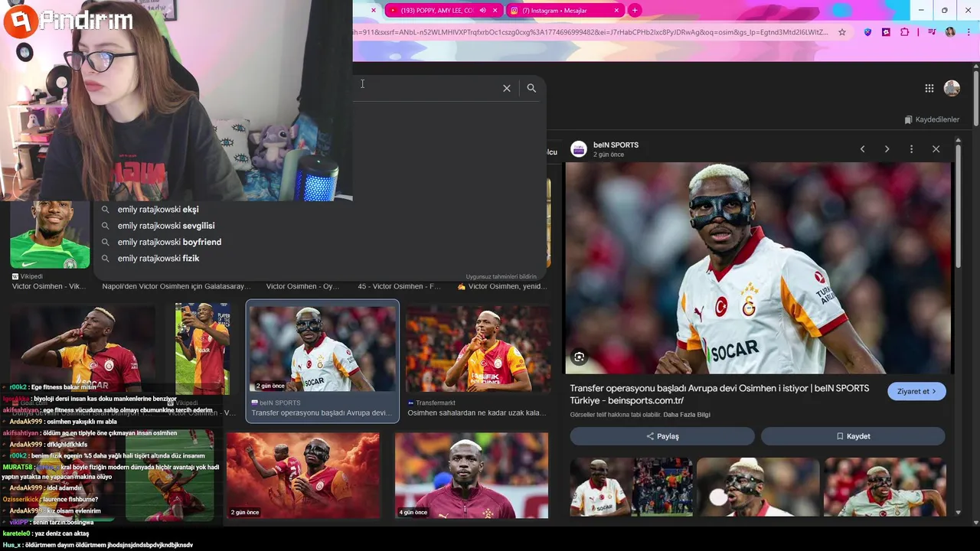Click 'Napoli'den Victor Osimhen için Galatasaray' caption
Screen dimensions: 980x551
point(177,286)
